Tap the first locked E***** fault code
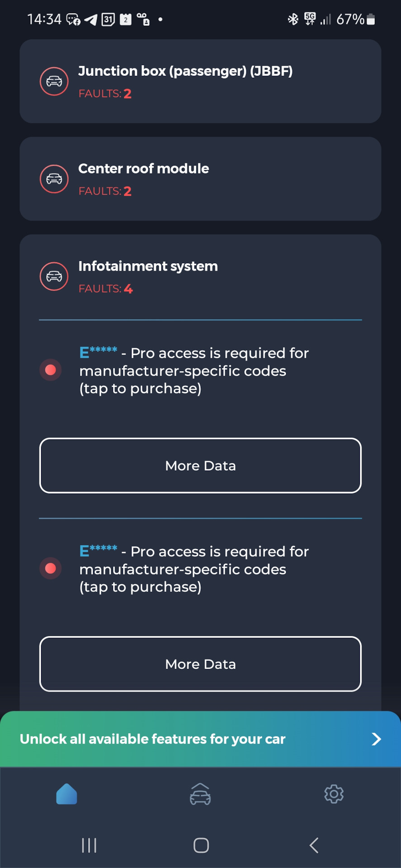This screenshot has width=401, height=868. point(193,371)
